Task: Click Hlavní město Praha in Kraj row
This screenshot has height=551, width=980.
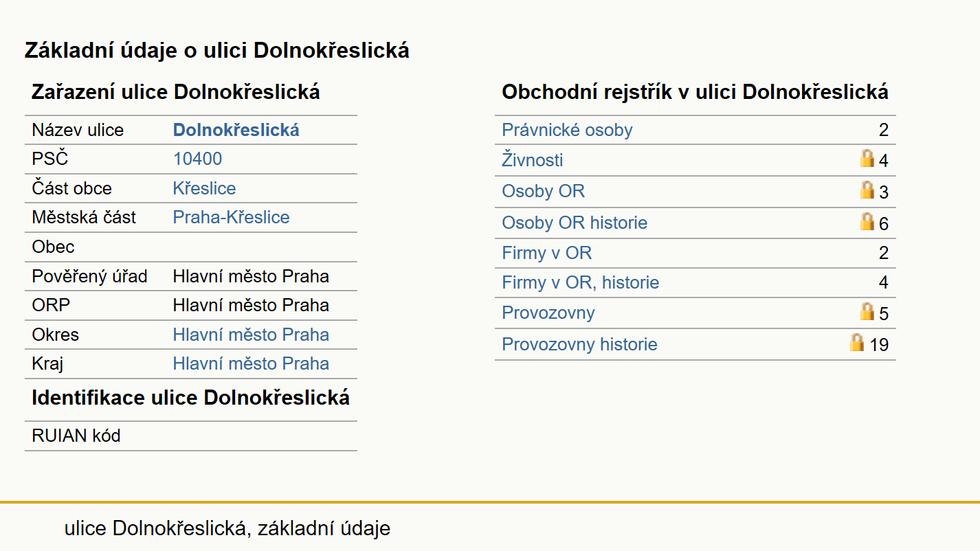Action: tap(251, 363)
